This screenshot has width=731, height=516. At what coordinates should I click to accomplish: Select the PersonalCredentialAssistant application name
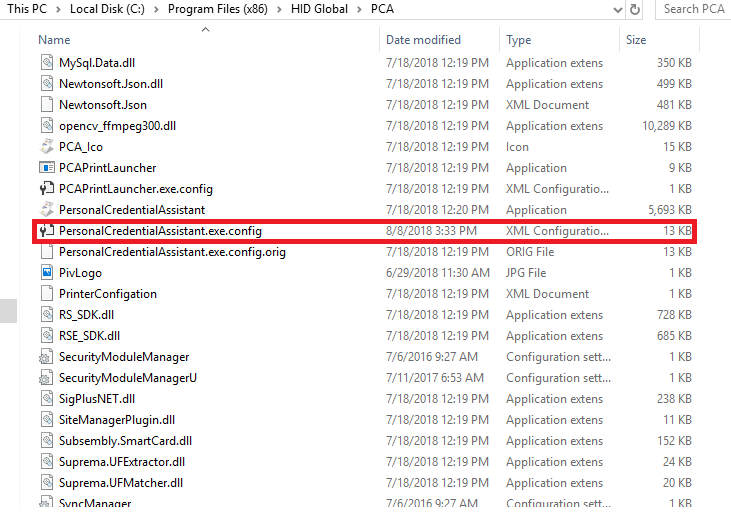click(132, 210)
